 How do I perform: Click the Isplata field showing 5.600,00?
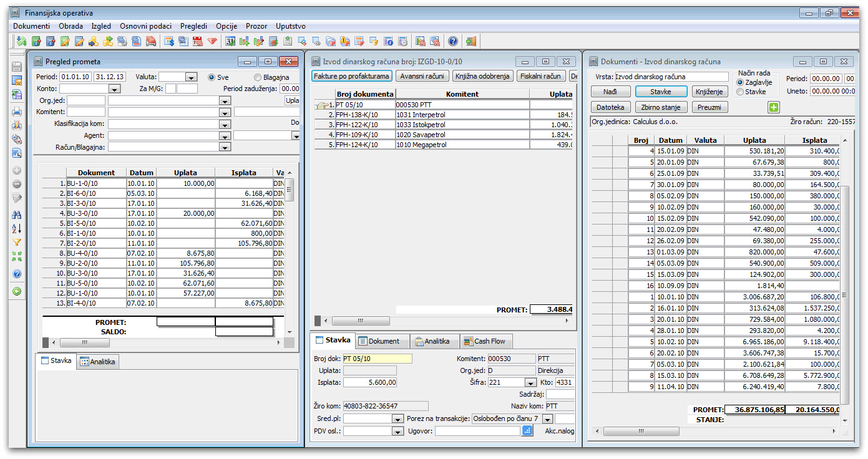point(369,382)
